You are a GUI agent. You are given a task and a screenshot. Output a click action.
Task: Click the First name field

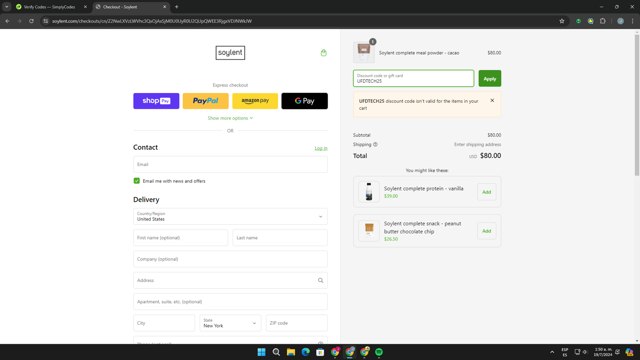[x=180, y=238]
